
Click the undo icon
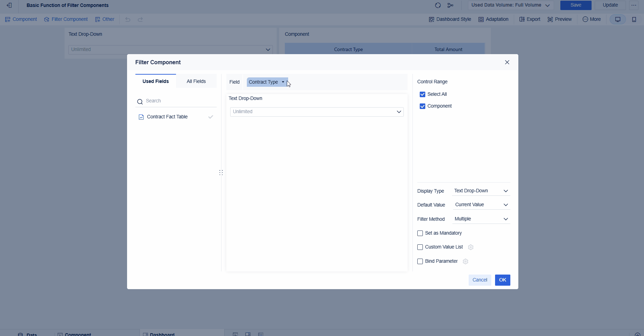click(x=128, y=19)
